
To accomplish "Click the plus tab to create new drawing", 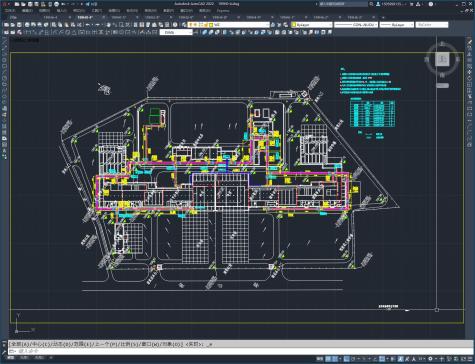I will (x=383, y=17).
